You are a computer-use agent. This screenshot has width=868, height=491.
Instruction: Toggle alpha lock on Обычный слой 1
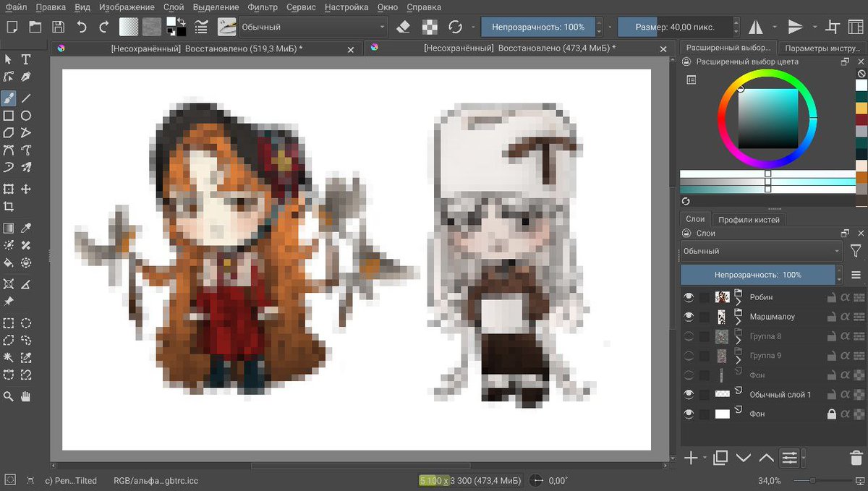[860, 395]
